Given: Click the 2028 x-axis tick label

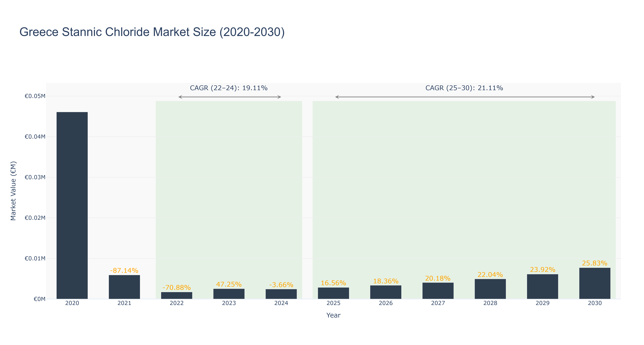Looking at the screenshot, I should 490,303.
